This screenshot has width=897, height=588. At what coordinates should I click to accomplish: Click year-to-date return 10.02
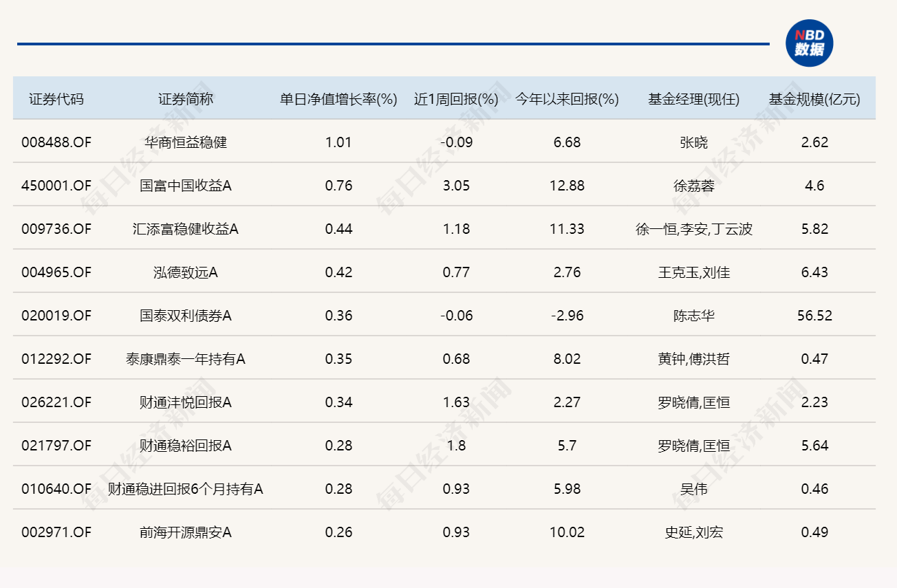tap(567, 532)
